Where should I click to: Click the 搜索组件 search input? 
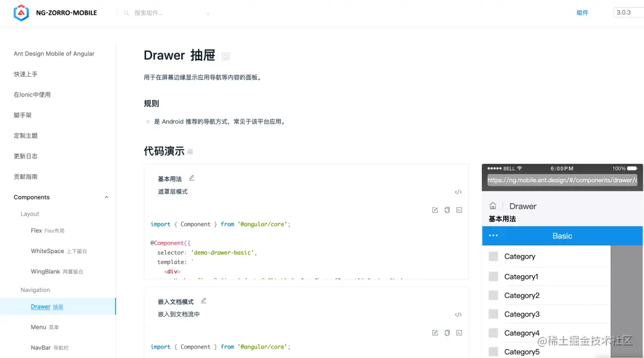(x=166, y=13)
